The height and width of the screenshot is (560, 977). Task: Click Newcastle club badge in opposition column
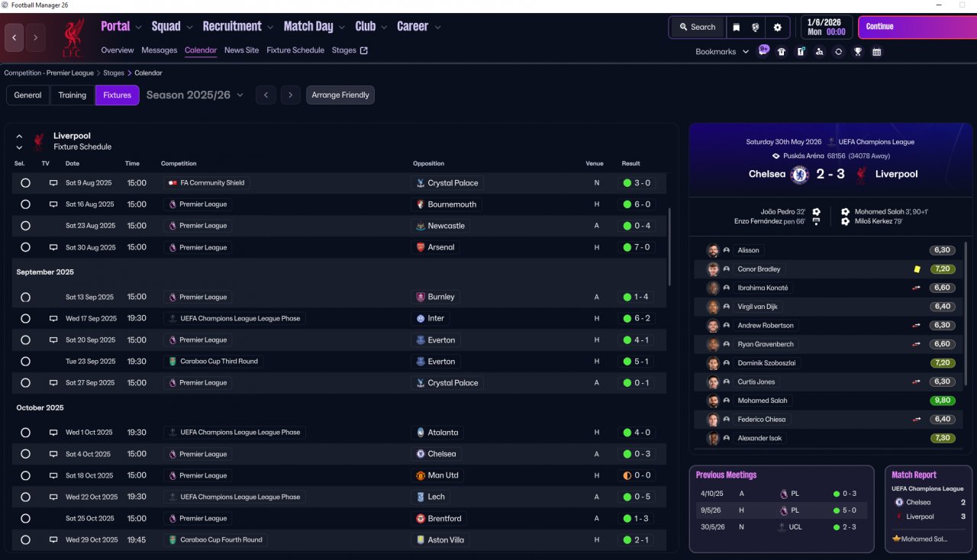pyautogui.click(x=420, y=226)
